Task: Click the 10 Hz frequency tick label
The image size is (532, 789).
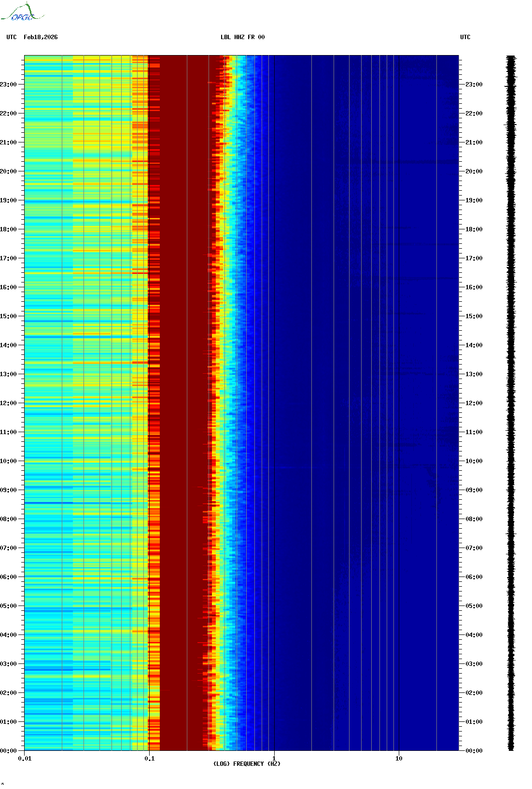Action: point(399,758)
